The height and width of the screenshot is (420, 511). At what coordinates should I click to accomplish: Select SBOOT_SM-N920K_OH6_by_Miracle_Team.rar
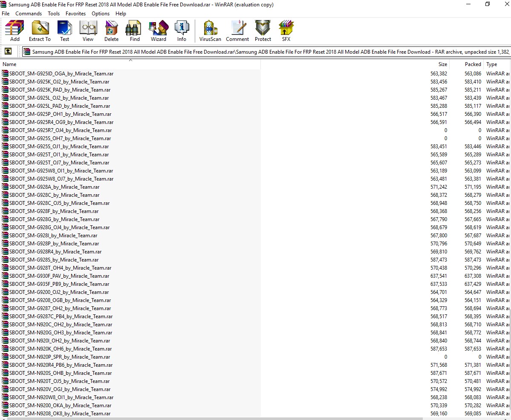click(60, 349)
